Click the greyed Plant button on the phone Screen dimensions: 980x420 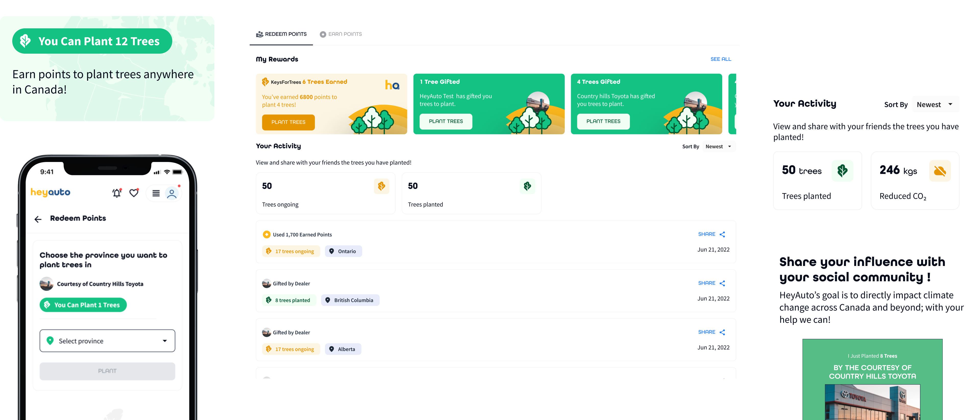[107, 371]
